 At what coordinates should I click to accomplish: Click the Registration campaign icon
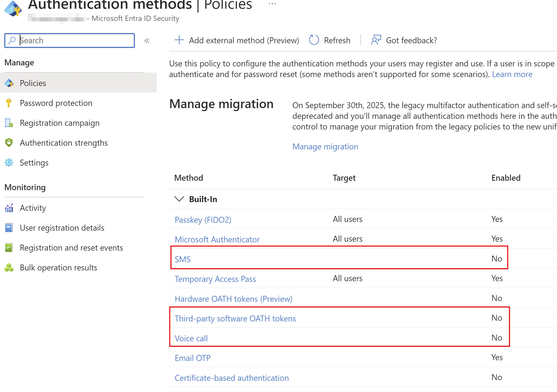[x=9, y=123]
